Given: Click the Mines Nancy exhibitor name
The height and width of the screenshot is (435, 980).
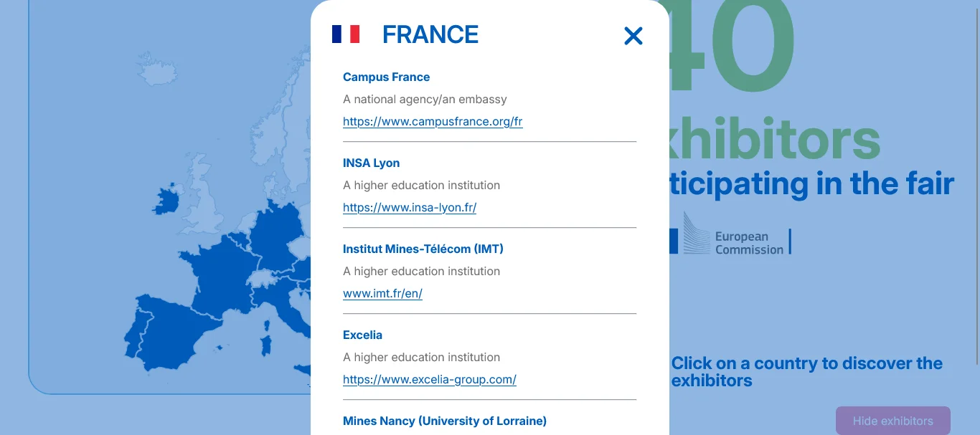Looking at the screenshot, I should coord(444,421).
